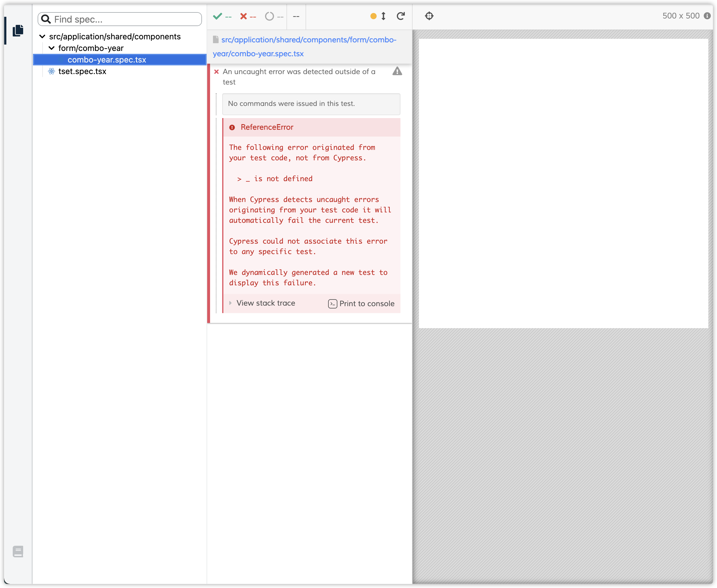Open the specs list sidebar icon
The width and height of the screenshot is (717, 588).
18,30
